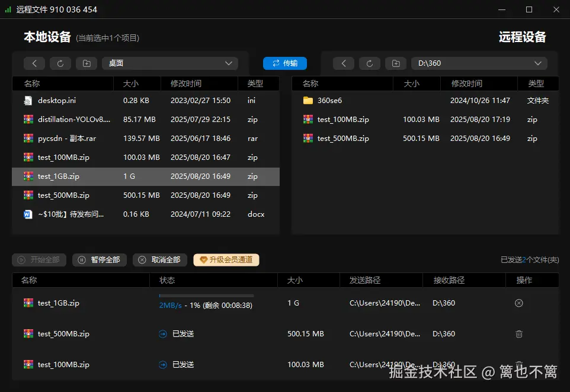
Task: Click 已发送 status of test_100MB.zip
Action: [183, 365]
